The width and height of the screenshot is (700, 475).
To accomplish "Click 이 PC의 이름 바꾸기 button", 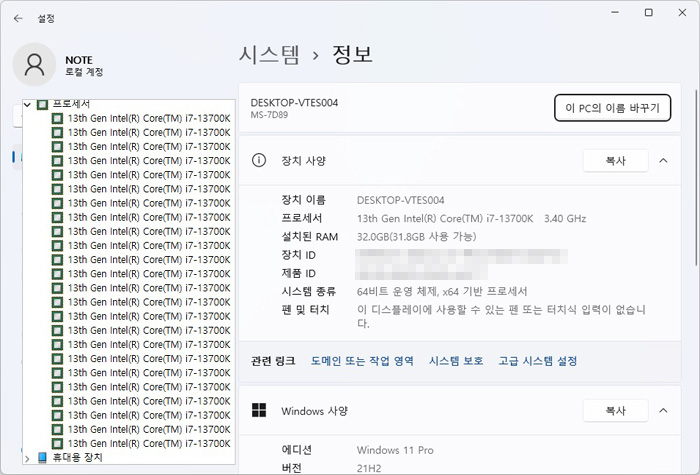I will [612, 108].
